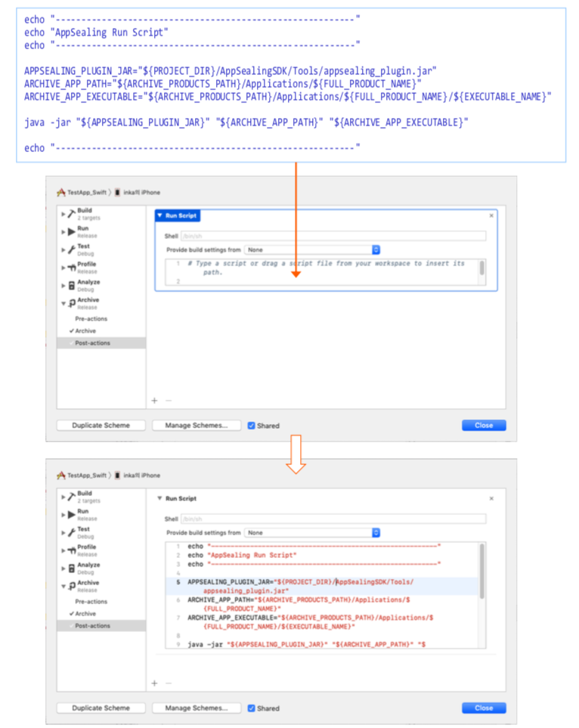The image size is (579, 728).
Task: Select Pre-actions under Archive in upper dialog
Action: (x=91, y=318)
